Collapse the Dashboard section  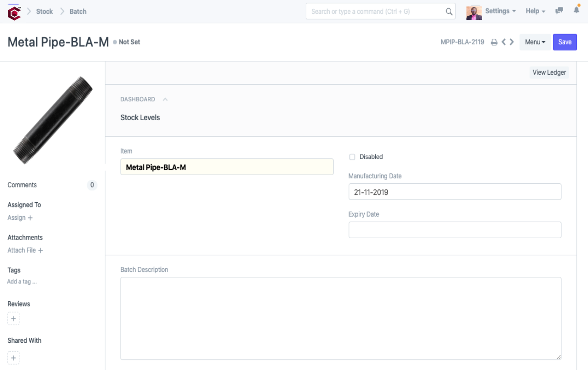point(165,99)
